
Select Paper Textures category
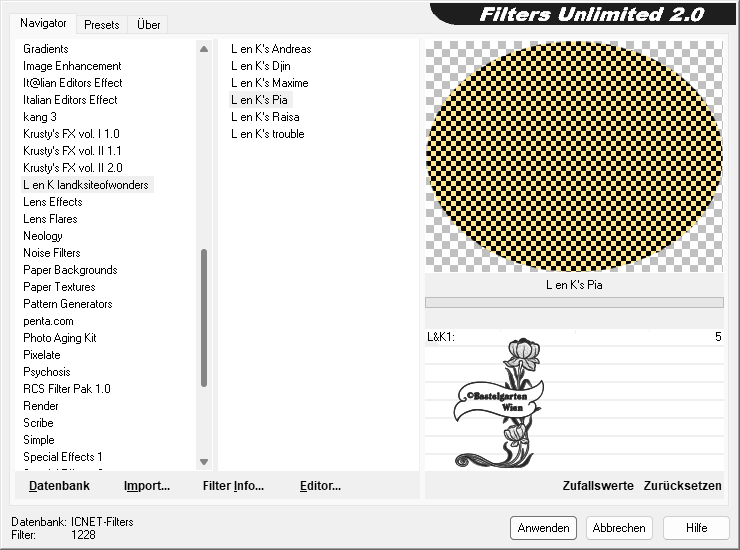click(59, 287)
